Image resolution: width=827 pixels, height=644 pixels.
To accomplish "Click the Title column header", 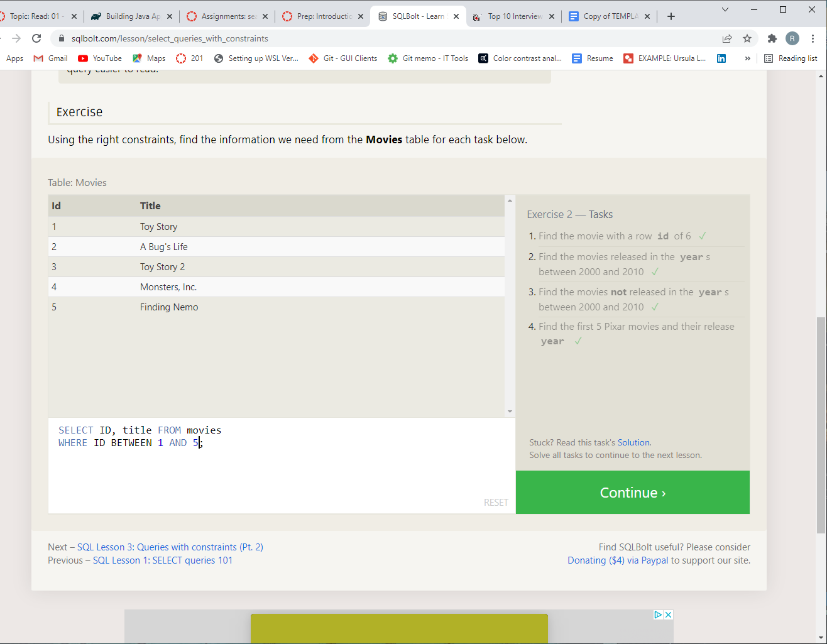I will tap(150, 205).
